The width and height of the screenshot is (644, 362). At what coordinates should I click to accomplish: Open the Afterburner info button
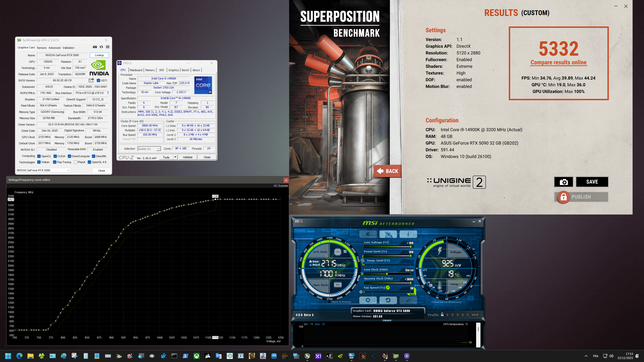[408, 234]
